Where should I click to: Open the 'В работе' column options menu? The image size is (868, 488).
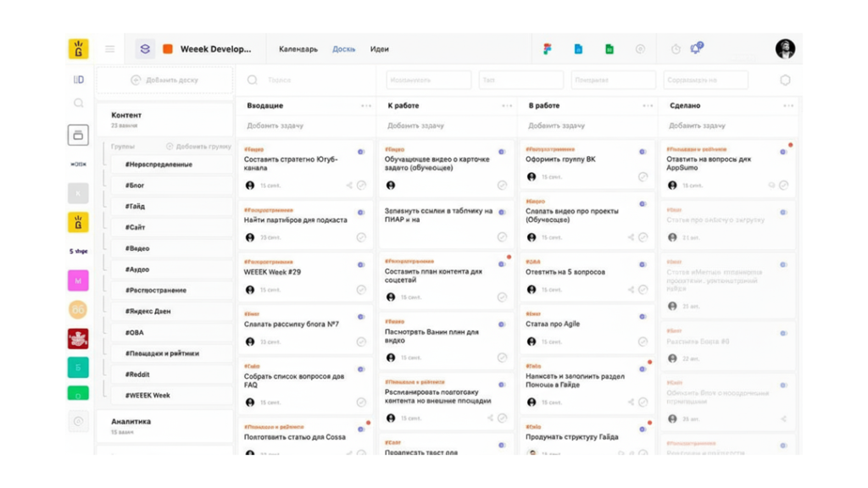click(x=648, y=106)
